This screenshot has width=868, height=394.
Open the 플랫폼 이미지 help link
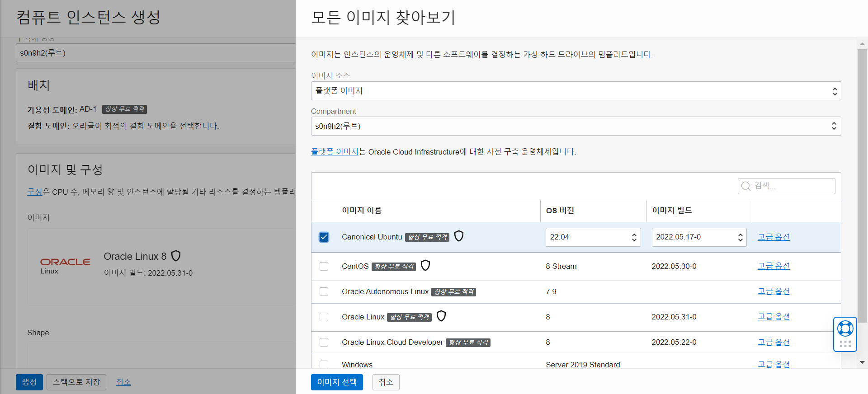click(x=335, y=152)
